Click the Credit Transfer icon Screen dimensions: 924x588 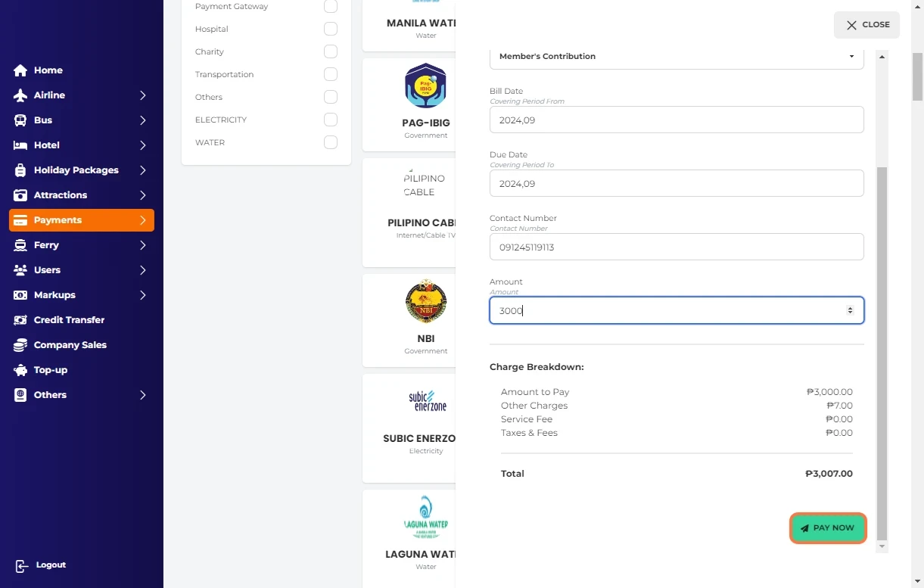(20, 320)
